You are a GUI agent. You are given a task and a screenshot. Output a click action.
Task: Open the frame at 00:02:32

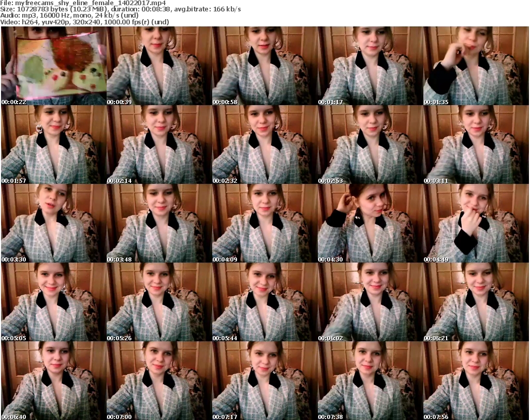click(264, 144)
